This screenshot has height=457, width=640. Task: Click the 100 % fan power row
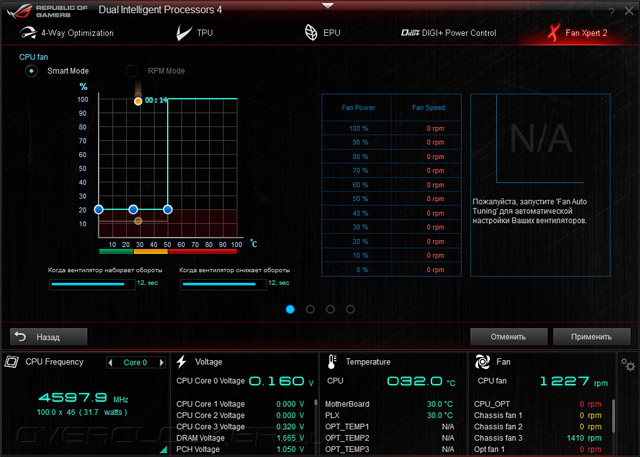[x=391, y=129]
